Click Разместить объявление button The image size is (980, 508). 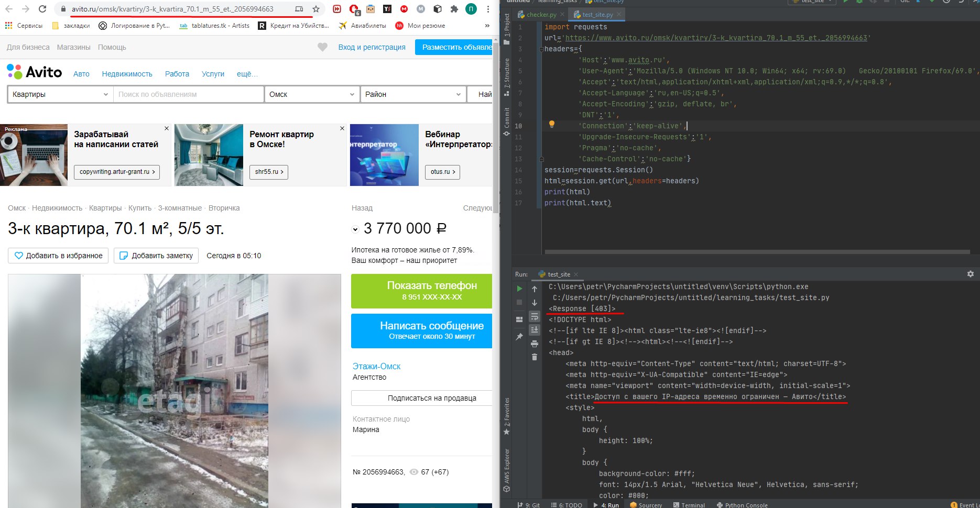tap(454, 47)
